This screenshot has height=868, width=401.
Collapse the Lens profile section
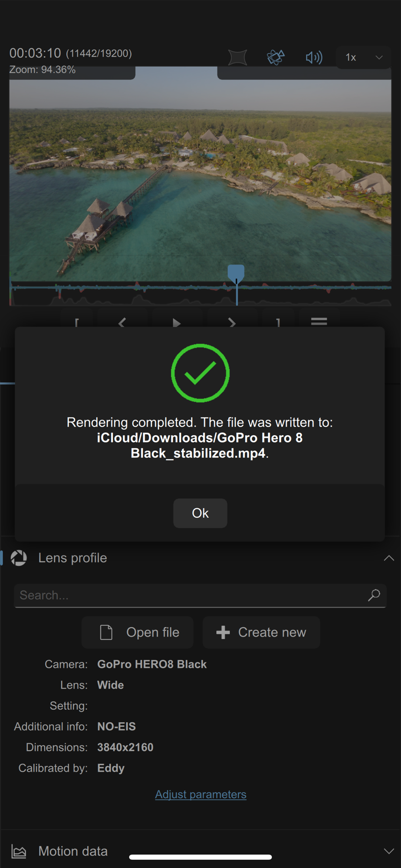389,558
